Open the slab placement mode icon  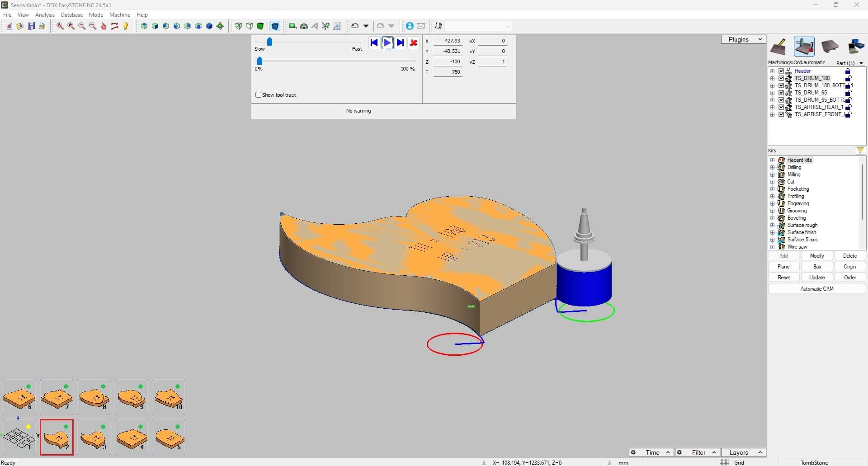tap(830, 47)
